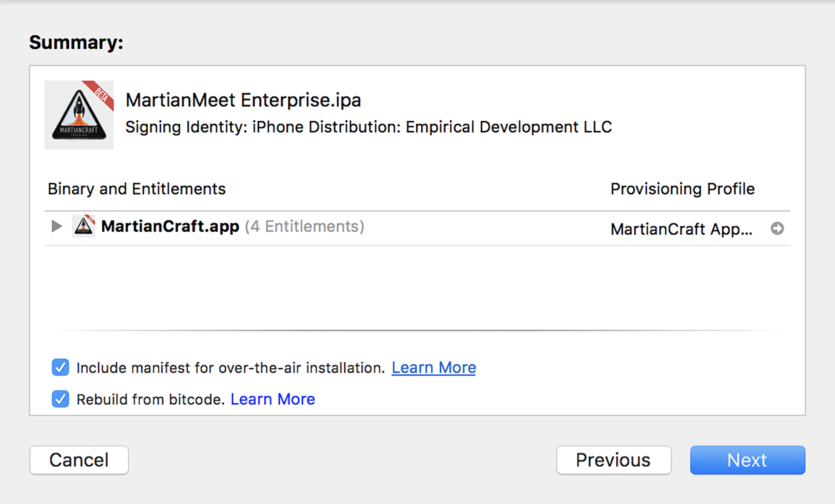Click the Summary heading
Viewport: 835px width, 504px height.
[x=76, y=43]
